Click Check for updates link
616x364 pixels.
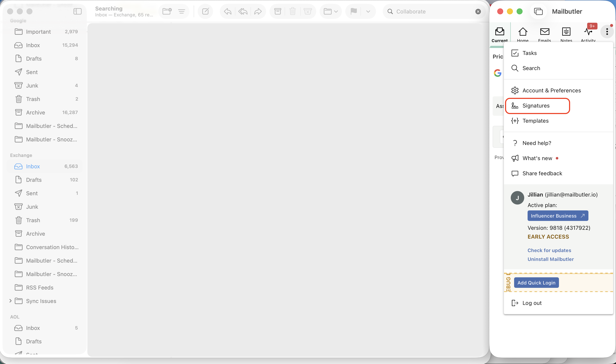coord(549,250)
